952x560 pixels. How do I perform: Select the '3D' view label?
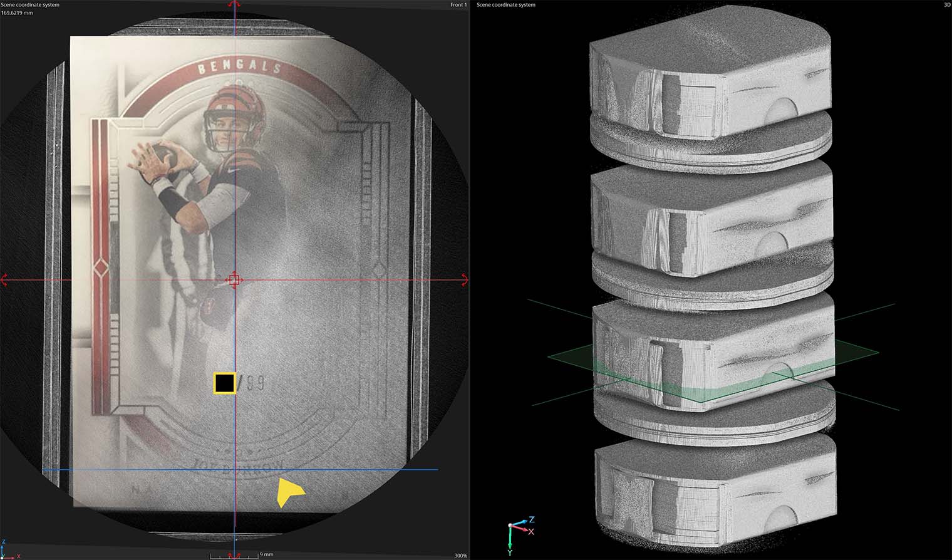tap(947, 5)
